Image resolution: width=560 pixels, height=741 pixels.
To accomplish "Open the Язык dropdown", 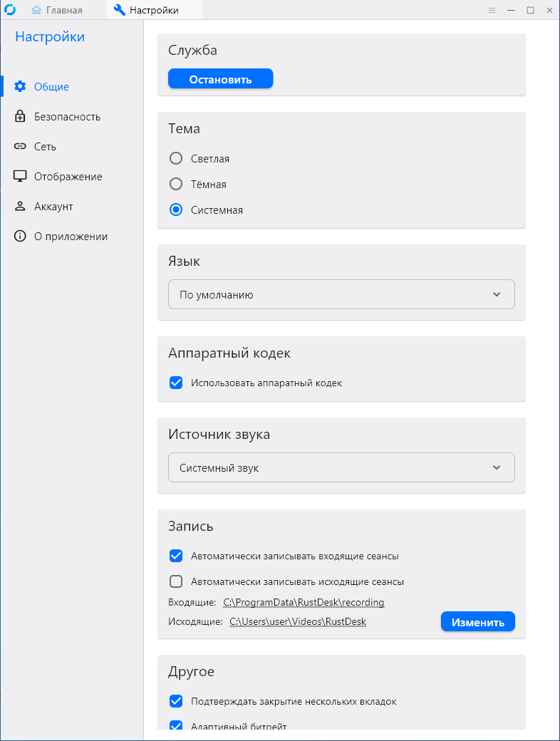I will (x=341, y=294).
